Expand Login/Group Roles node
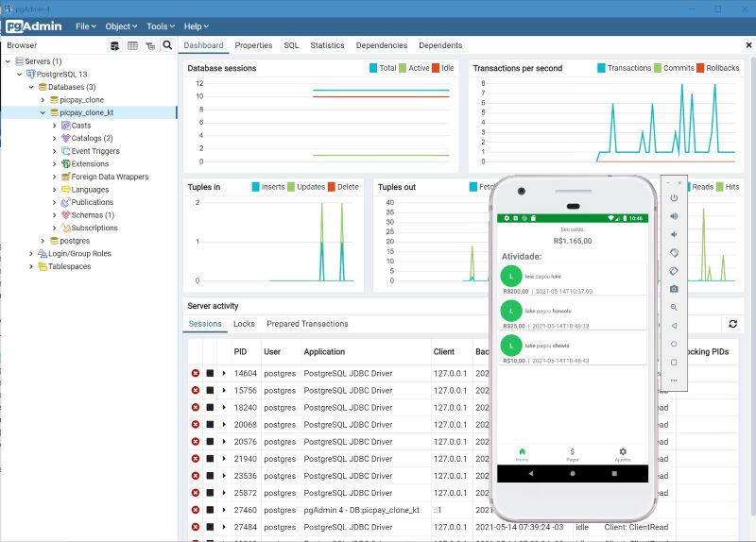The height and width of the screenshot is (542, 756). click(31, 253)
